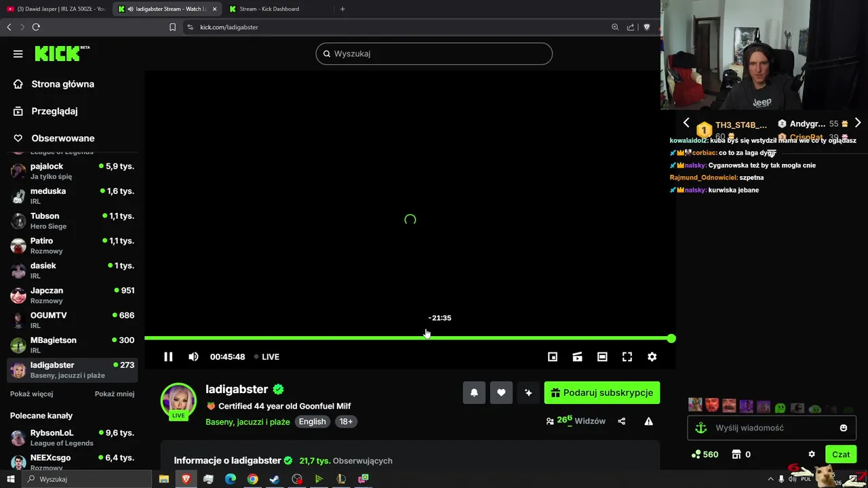This screenshot has width=868, height=488.
Task: Expand list with Pokaż więcej
Action: (x=31, y=394)
